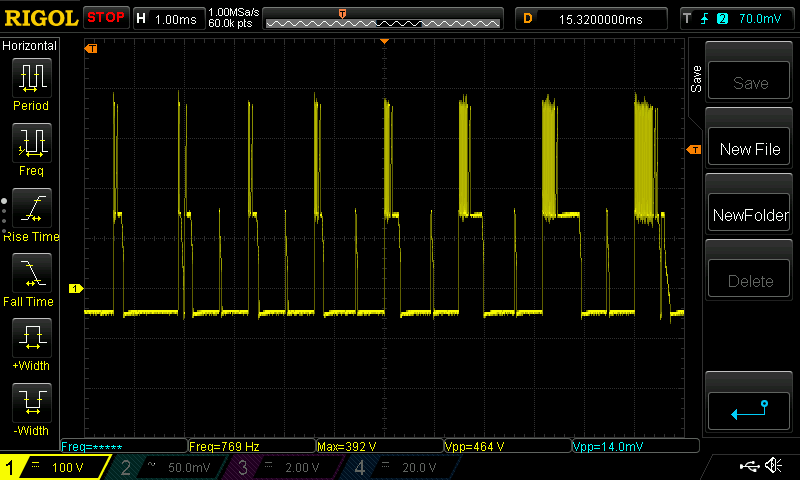
Task: Click the USB connection status icon
Action: (x=748, y=466)
